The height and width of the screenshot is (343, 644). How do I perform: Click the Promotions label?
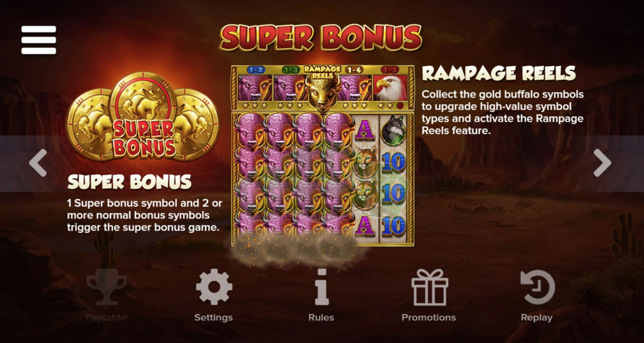pos(429,318)
